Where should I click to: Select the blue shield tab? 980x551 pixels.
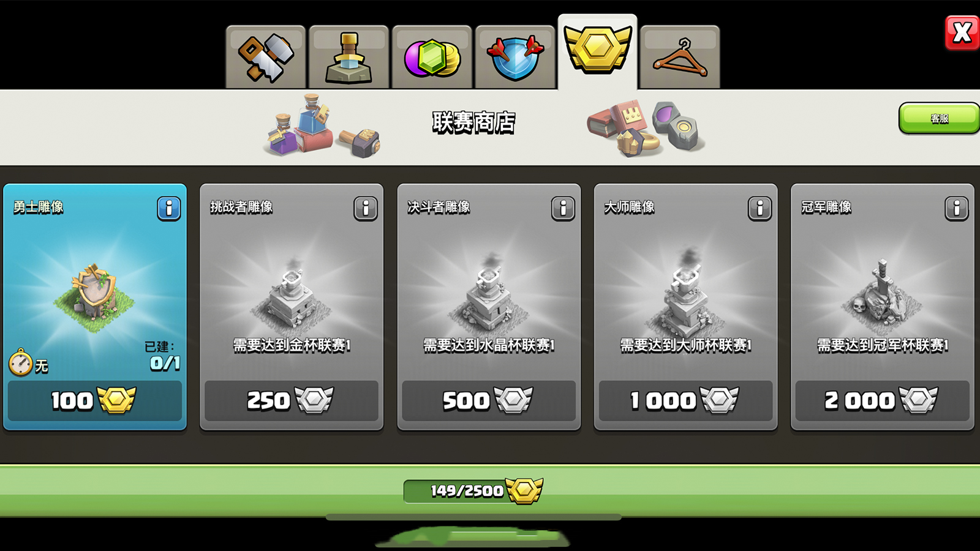(515, 58)
